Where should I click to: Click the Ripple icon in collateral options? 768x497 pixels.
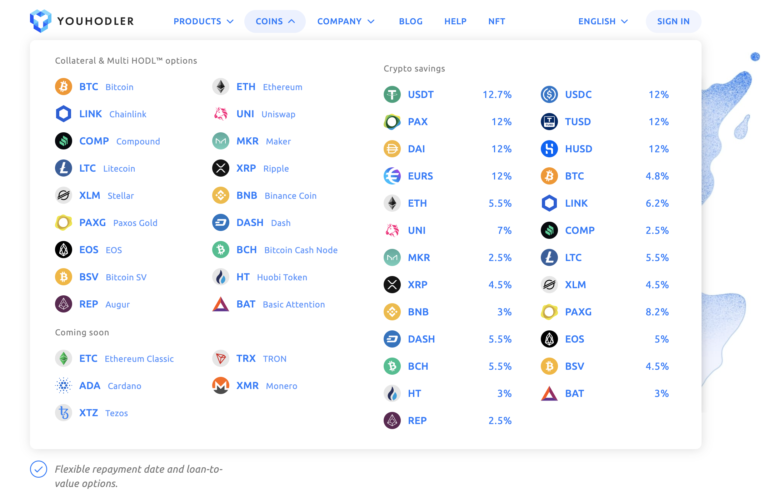pos(220,168)
